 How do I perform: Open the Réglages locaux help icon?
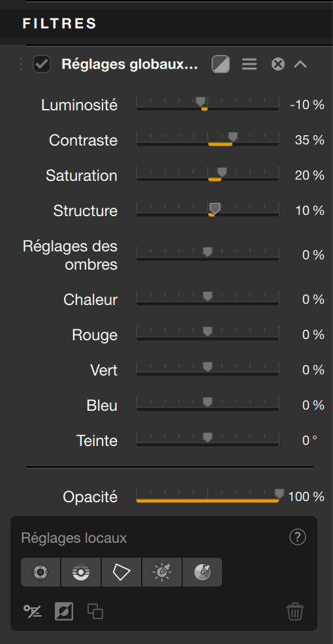[x=298, y=537]
